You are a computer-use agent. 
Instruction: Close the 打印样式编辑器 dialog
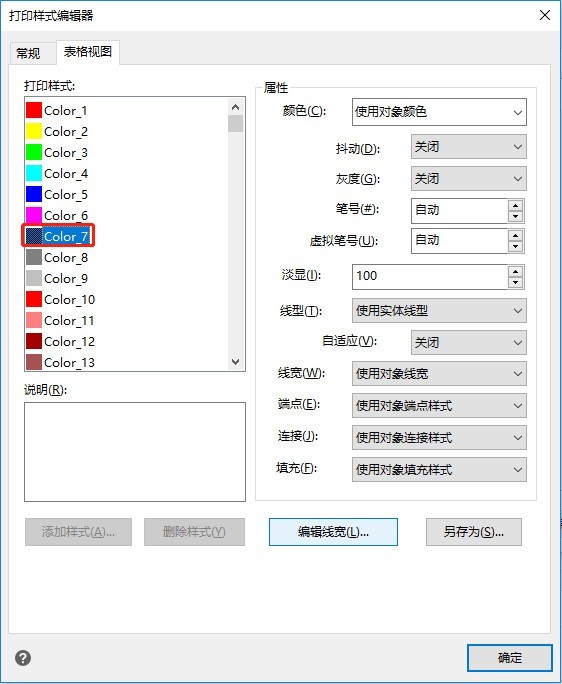pyautogui.click(x=545, y=15)
